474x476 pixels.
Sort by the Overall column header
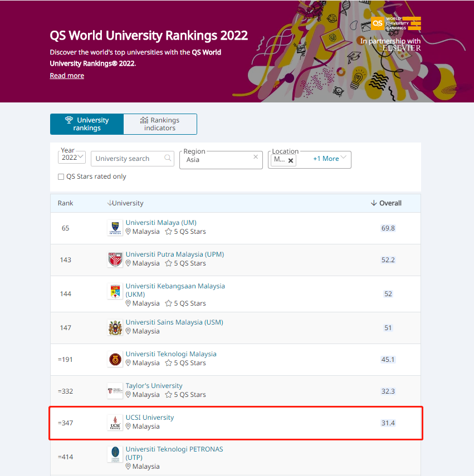click(x=386, y=203)
